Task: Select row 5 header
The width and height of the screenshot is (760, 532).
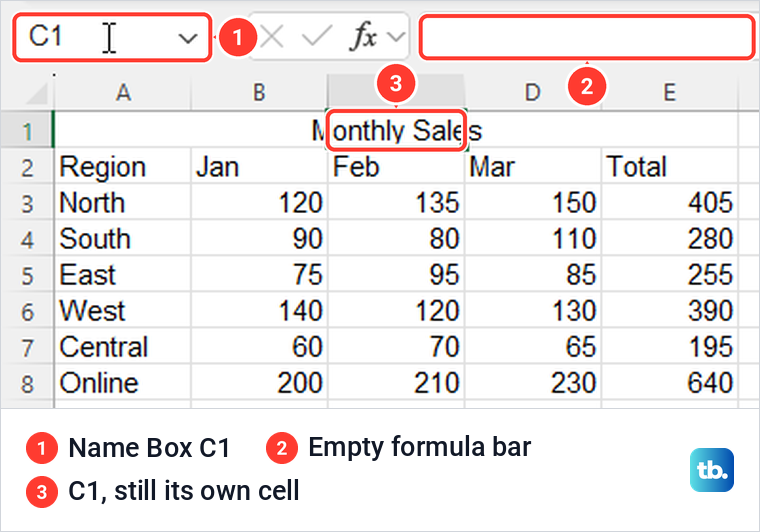Action: coord(27,275)
